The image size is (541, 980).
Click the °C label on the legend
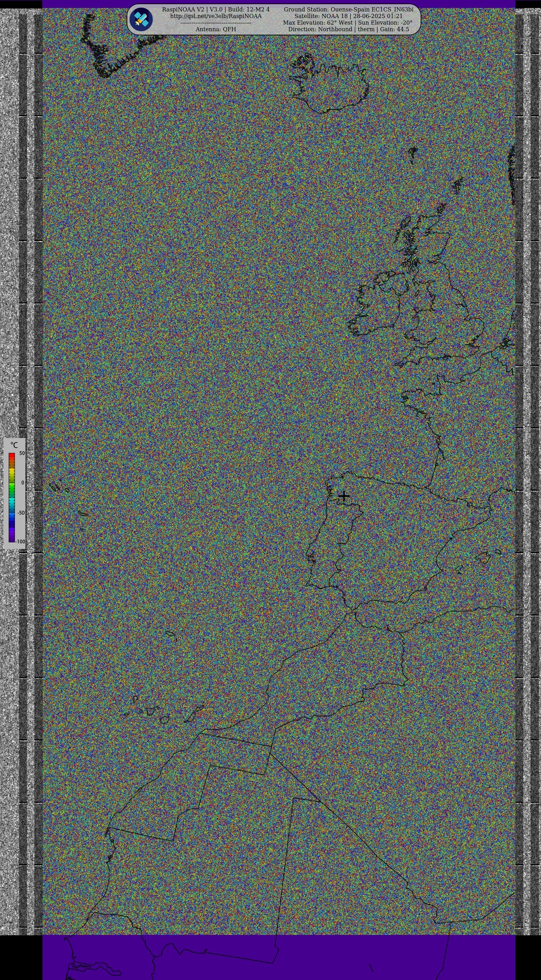(14, 445)
